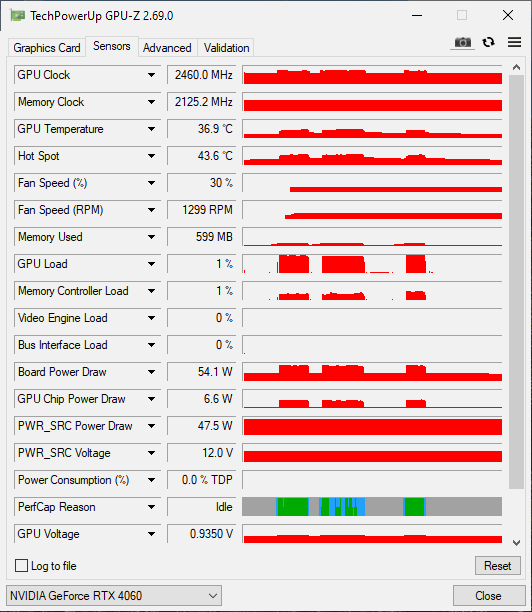Click the 12.0 V voltage value

click(x=202, y=453)
